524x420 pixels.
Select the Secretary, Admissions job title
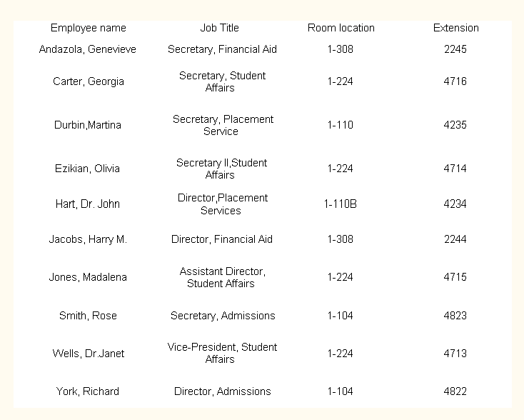pyautogui.click(x=222, y=316)
